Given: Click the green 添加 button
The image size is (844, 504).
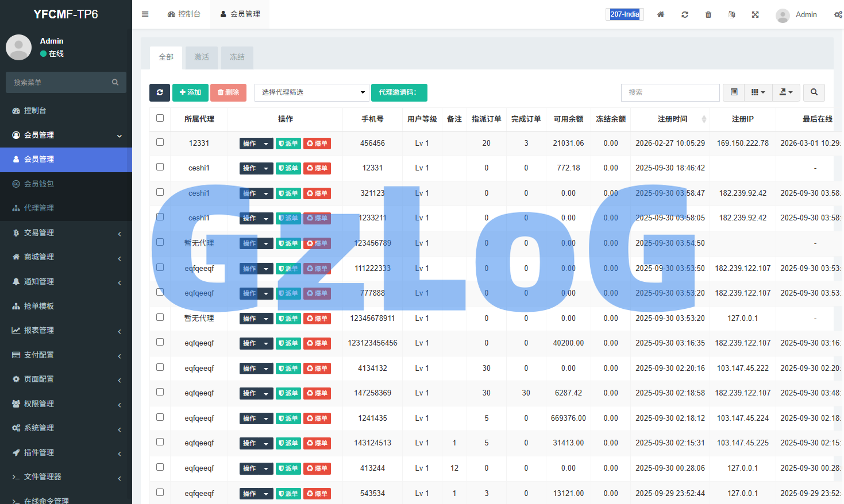Looking at the screenshot, I should click(x=190, y=92).
